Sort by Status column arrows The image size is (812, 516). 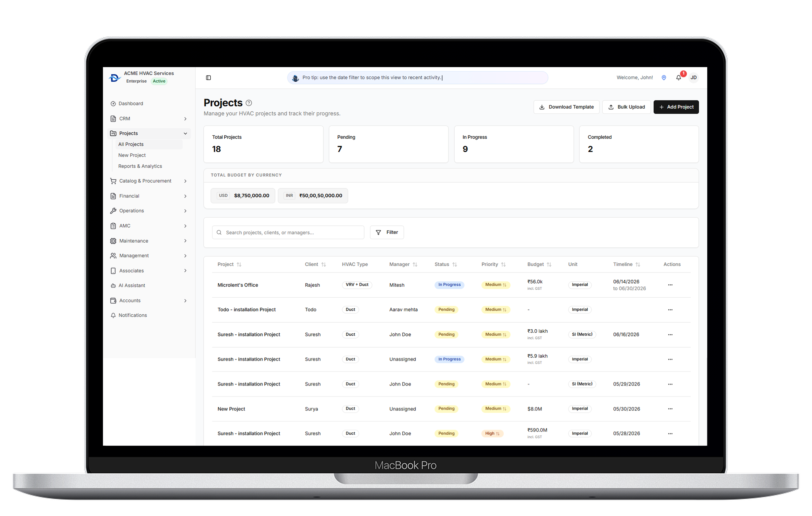(455, 265)
